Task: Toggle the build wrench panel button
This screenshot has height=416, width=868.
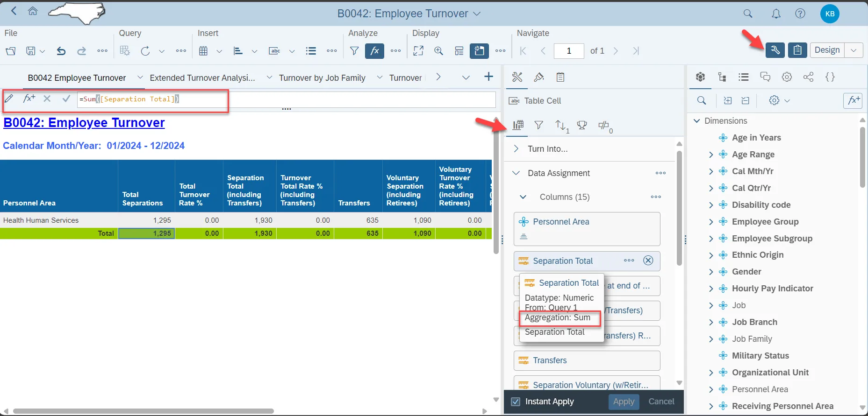Action: coord(775,50)
